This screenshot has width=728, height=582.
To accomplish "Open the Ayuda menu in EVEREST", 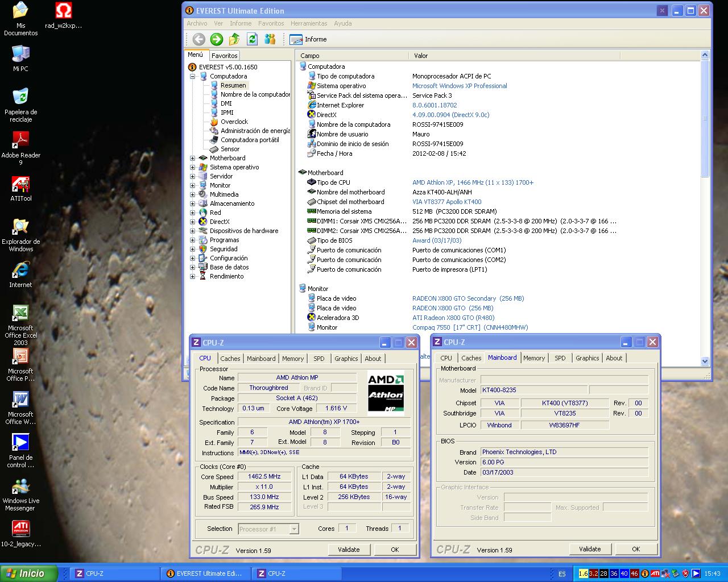I will (x=342, y=23).
